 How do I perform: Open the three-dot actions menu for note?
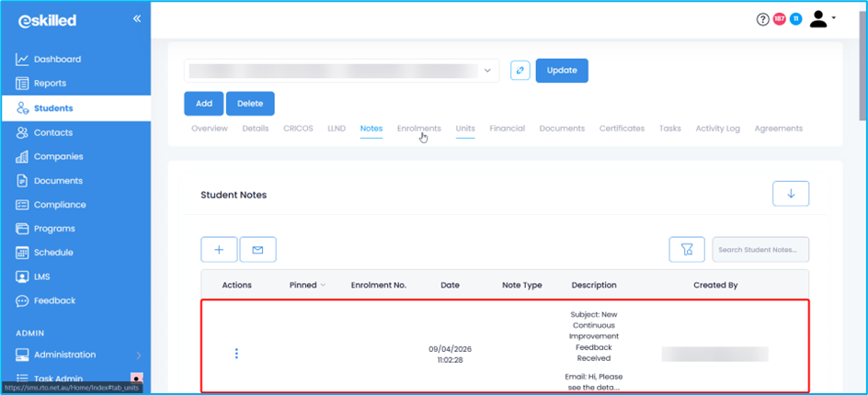(x=236, y=354)
